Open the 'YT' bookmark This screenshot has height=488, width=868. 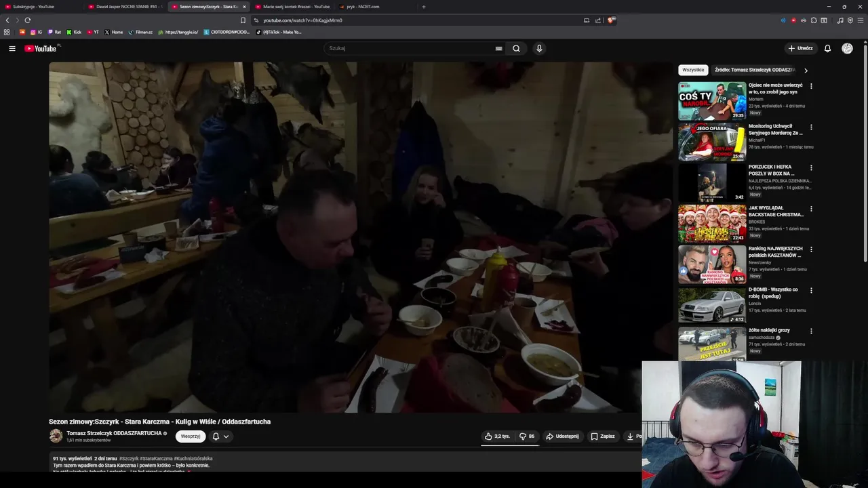93,32
